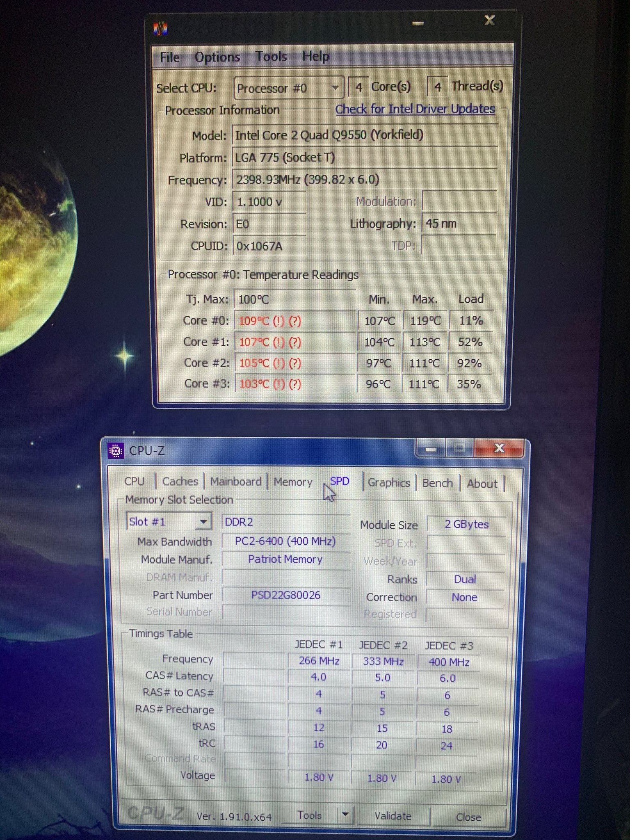Switch to the Memory tab in CPU-Z

[293, 482]
